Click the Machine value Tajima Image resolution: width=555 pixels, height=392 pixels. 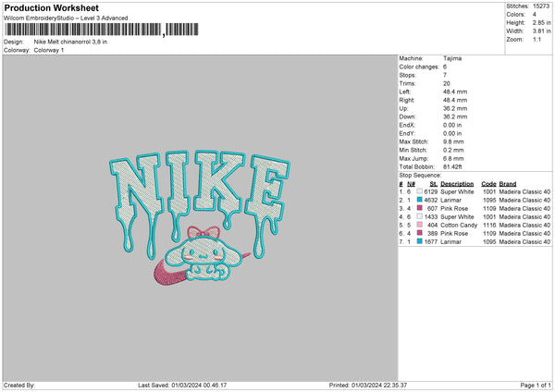tap(452, 58)
